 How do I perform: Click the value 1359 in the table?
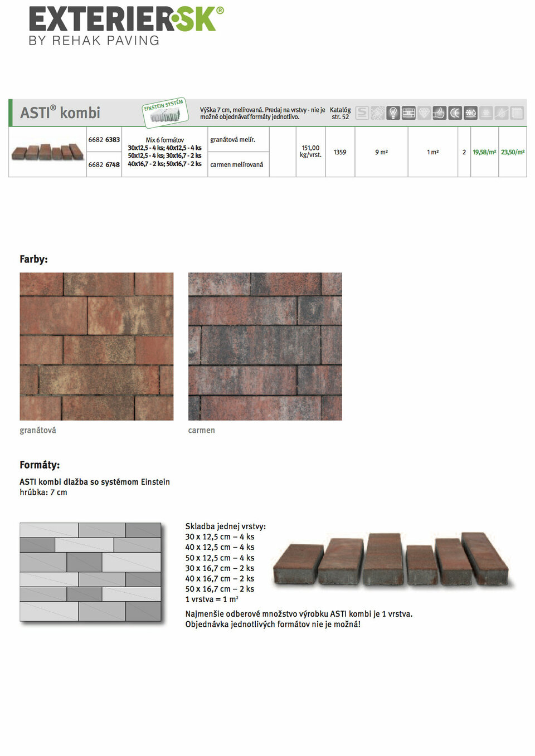(340, 152)
